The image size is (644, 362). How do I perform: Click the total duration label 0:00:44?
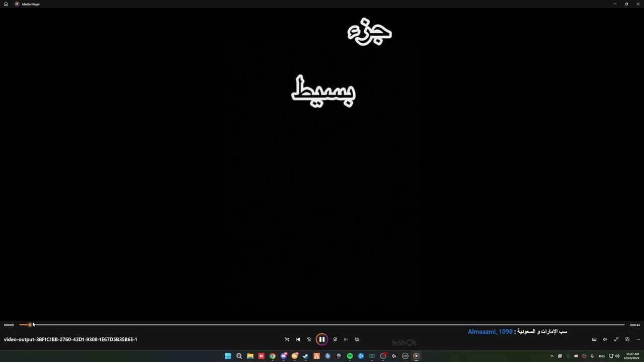635,325
